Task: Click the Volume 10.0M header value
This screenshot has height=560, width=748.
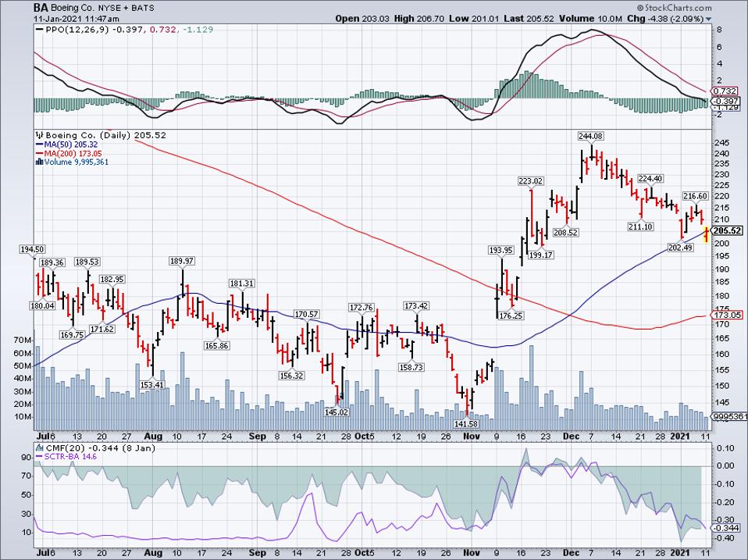Action: click(590, 19)
